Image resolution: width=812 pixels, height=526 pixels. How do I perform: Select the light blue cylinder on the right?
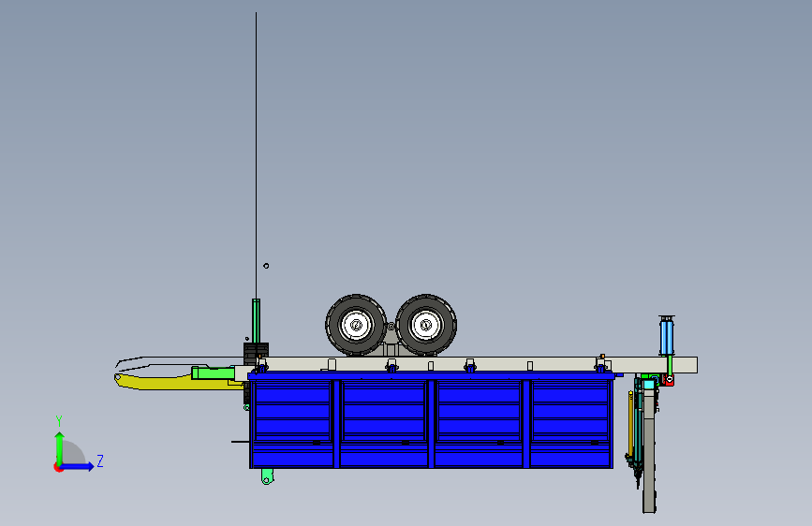click(667, 337)
